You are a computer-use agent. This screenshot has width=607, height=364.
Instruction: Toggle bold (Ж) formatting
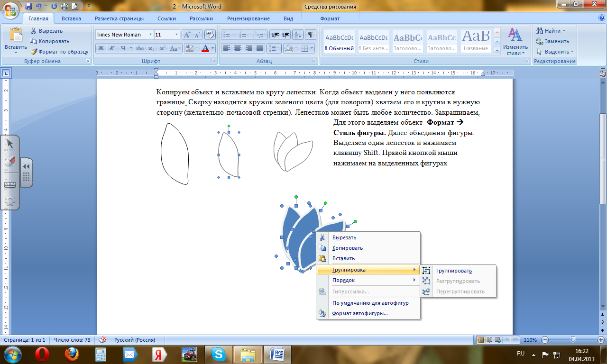click(x=101, y=48)
